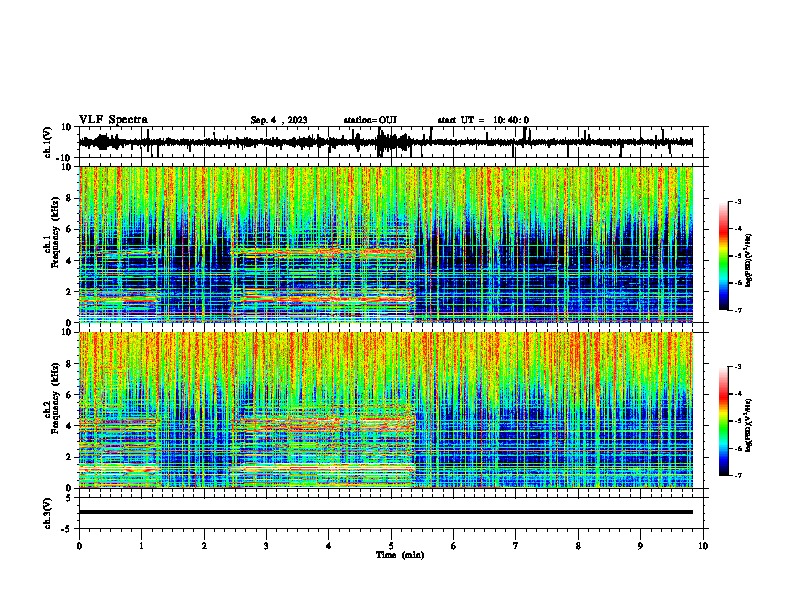Select the "Sep. 4, 2023" date text
Viewport: 792px width, 612px height.
click(x=279, y=120)
